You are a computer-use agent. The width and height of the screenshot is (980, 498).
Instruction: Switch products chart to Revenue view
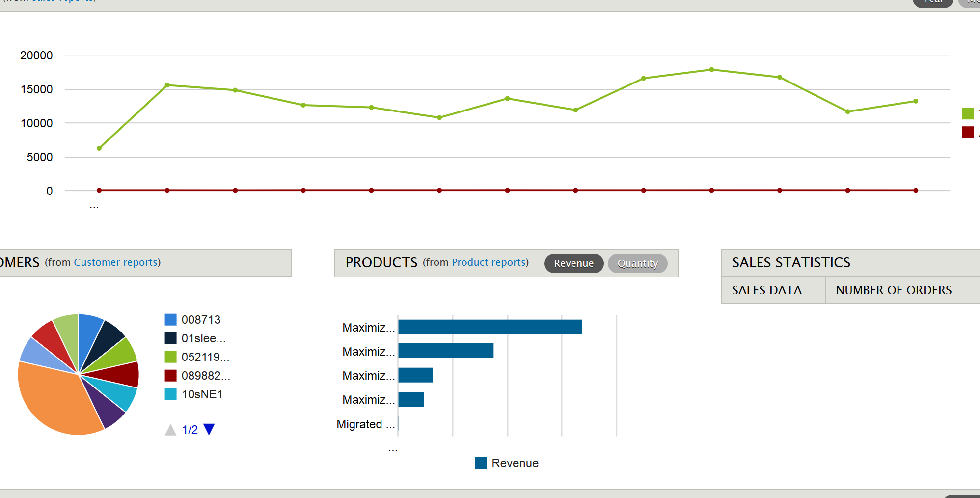[573, 263]
